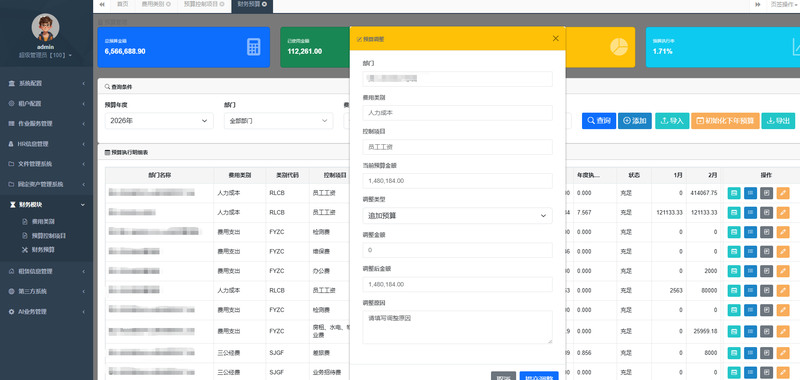Image resolution: width=800 pixels, height=380 pixels.
Task: Open the 预算年度 dropdown showing 2026年
Action: (159, 121)
